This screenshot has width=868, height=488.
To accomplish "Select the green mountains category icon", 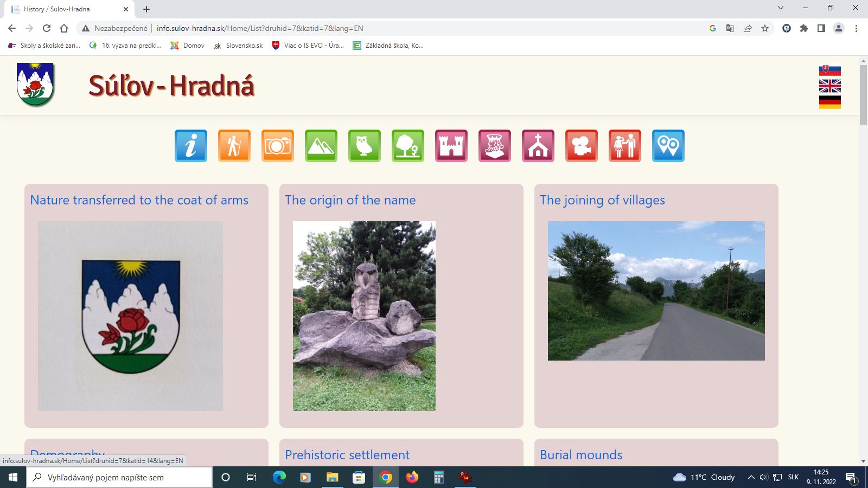I will [321, 146].
